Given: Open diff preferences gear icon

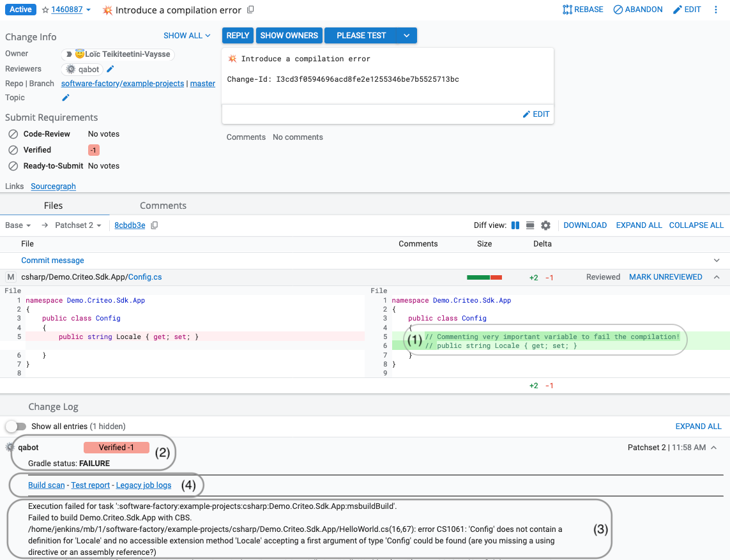Looking at the screenshot, I should tap(545, 225).
